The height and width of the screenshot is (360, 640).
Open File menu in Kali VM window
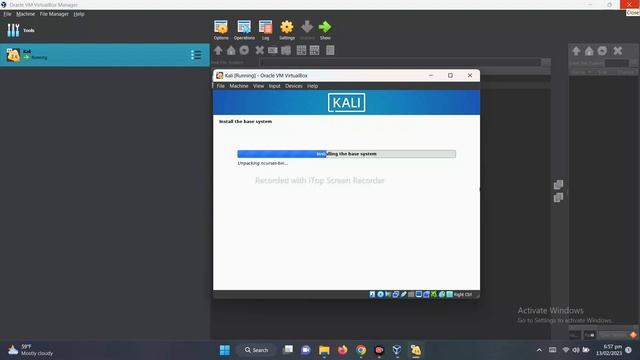[x=220, y=86]
